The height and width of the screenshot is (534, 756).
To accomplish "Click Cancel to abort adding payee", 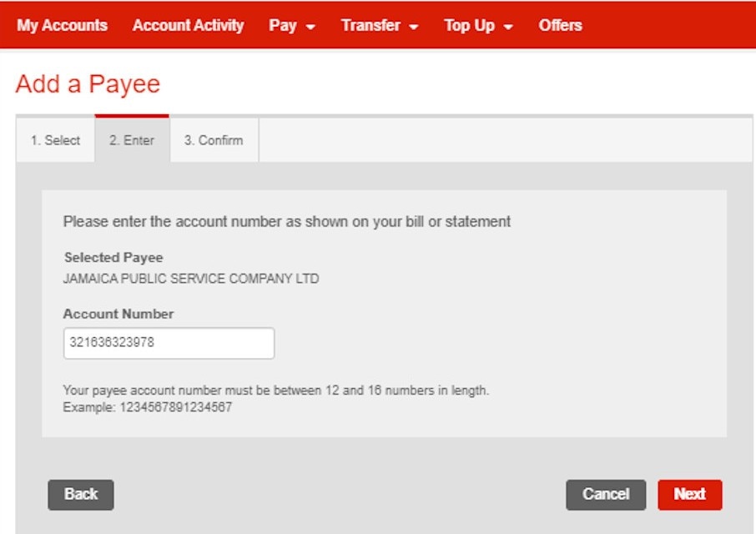I will tap(606, 494).
